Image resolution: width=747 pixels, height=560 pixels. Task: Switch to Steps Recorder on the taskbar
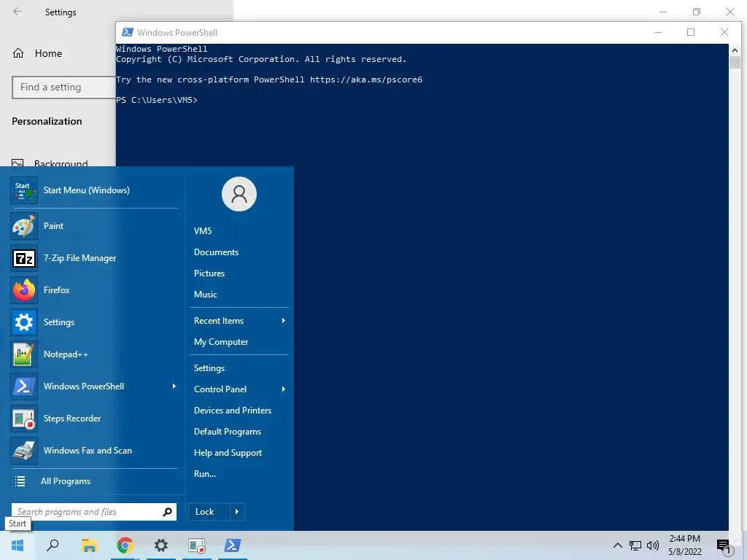coord(196,545)
